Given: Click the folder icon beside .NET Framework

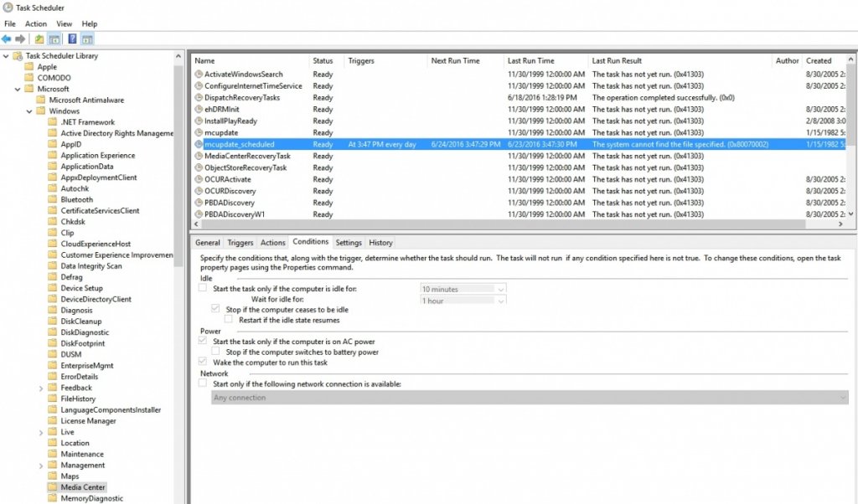Looking at the screenshot, I should pyautogui.click(x=53, y=122).
